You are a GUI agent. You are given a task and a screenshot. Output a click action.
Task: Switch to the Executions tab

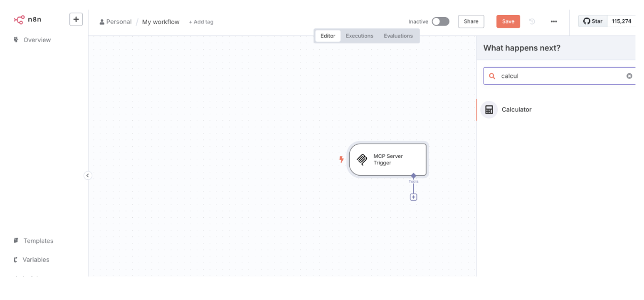pyautogui.click(x=359, y=36)
